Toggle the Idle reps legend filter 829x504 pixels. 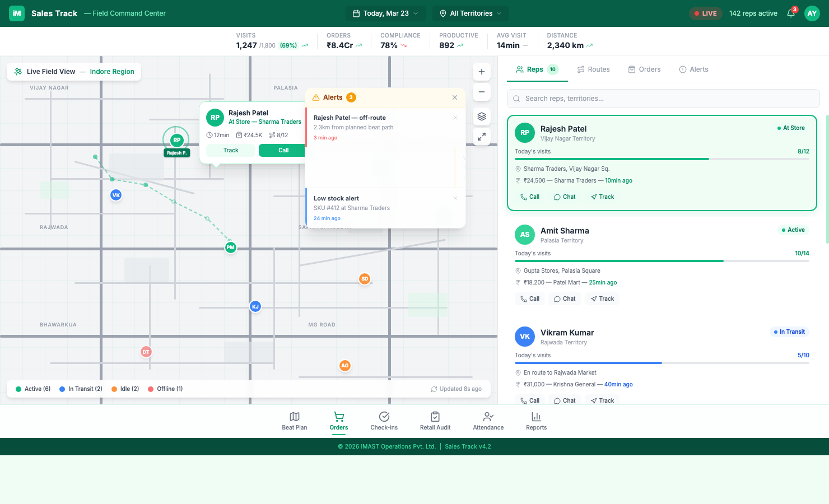tap(125, 389)
